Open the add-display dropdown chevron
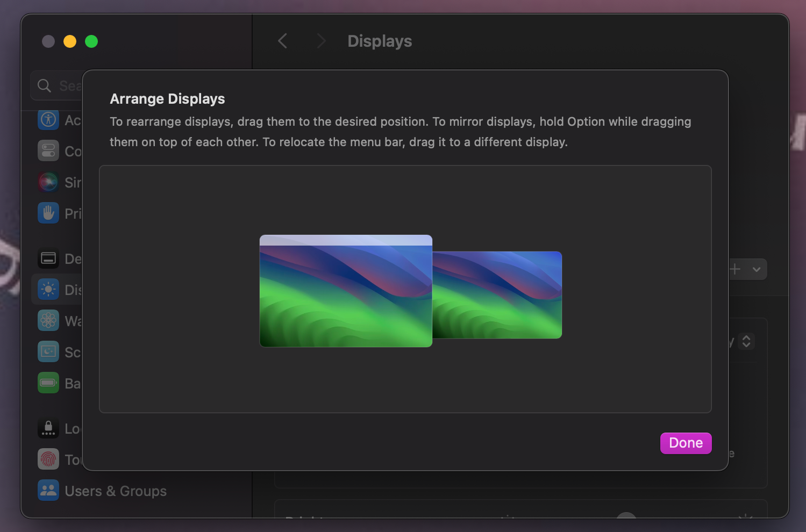Viewport: 806px width, 532px height. 757,269
